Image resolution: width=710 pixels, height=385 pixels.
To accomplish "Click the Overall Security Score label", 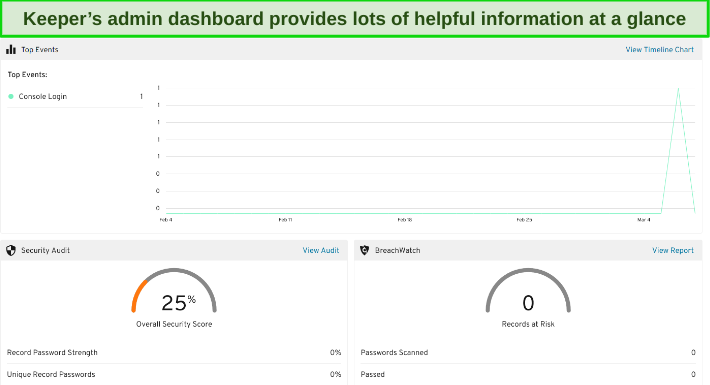I will point(174,324).
